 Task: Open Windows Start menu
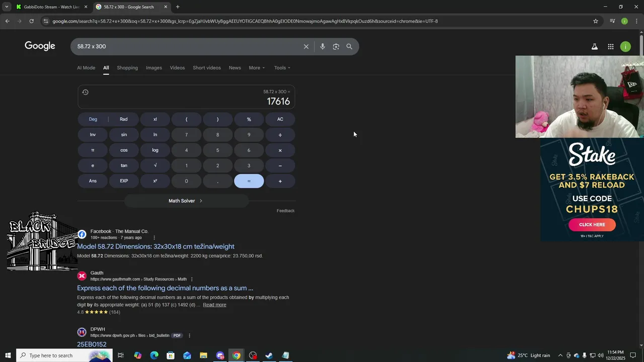[x=8, y=355]
